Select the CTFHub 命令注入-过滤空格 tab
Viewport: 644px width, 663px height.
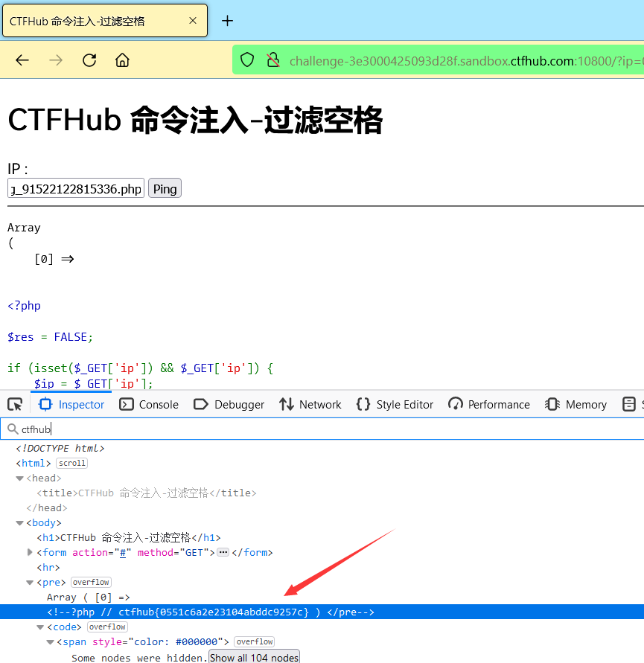coord(105,21)
